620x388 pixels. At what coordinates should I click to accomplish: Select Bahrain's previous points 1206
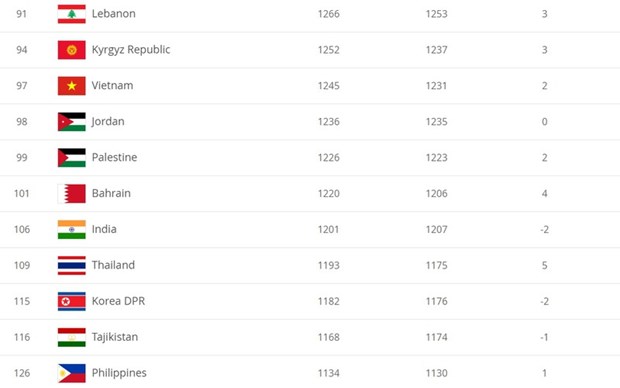(437, 193)
